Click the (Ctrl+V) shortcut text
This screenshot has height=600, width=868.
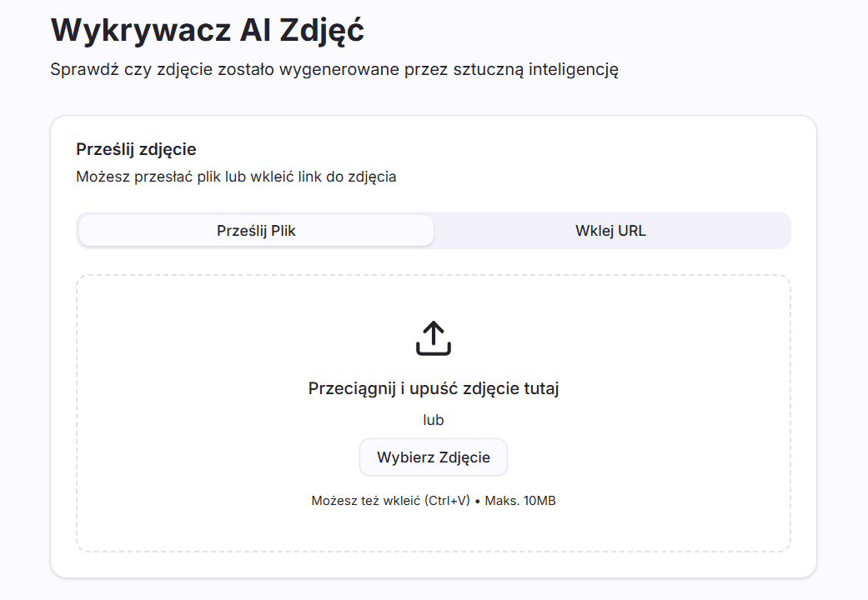tap(447, 501)
